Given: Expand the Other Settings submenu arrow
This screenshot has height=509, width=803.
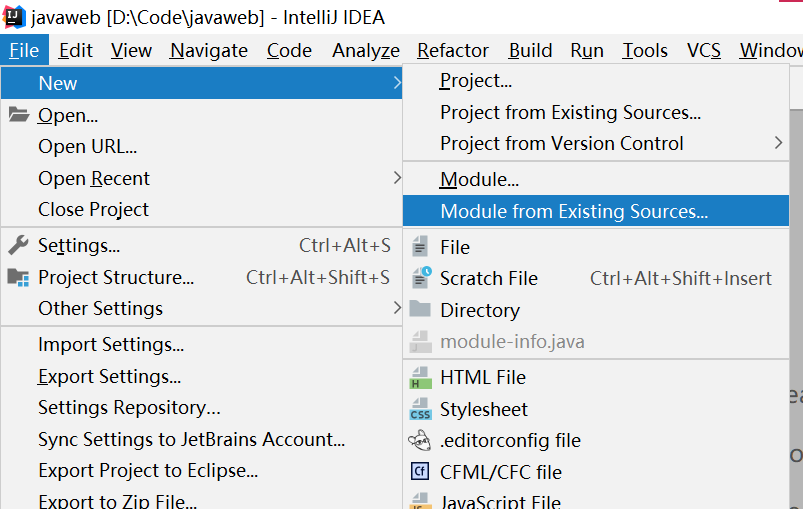Looking at the screenshot, I should coord(397,308).
